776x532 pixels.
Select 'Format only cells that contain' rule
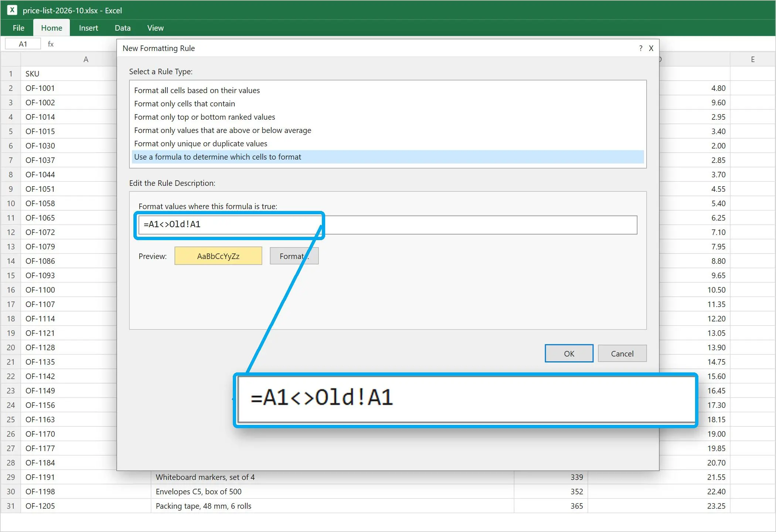coord(388,104)
